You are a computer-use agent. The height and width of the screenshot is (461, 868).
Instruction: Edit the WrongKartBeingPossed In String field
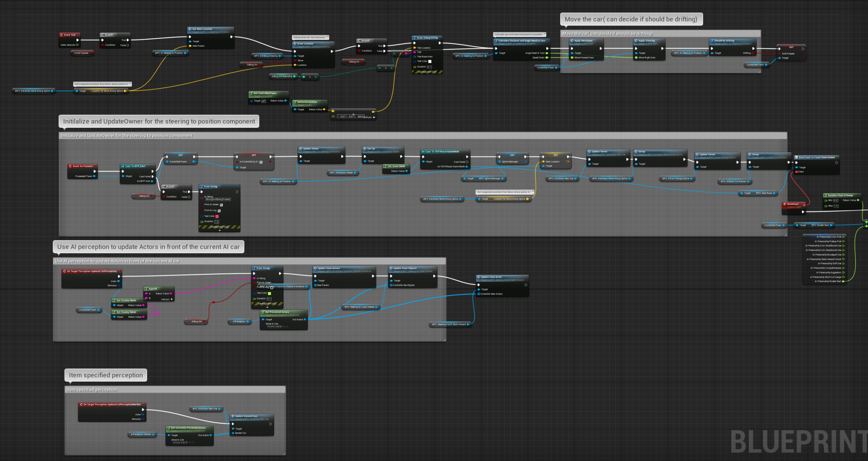(218, 199)
